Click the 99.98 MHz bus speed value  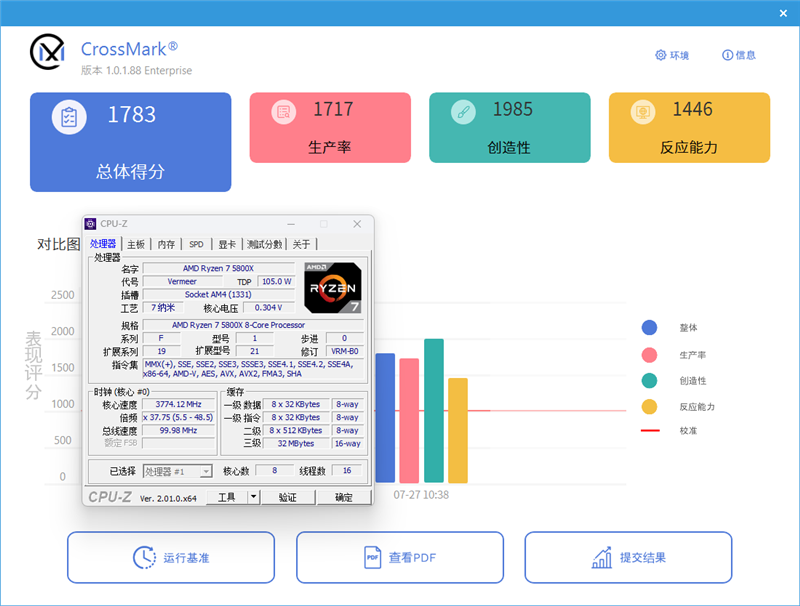(179, 431)
